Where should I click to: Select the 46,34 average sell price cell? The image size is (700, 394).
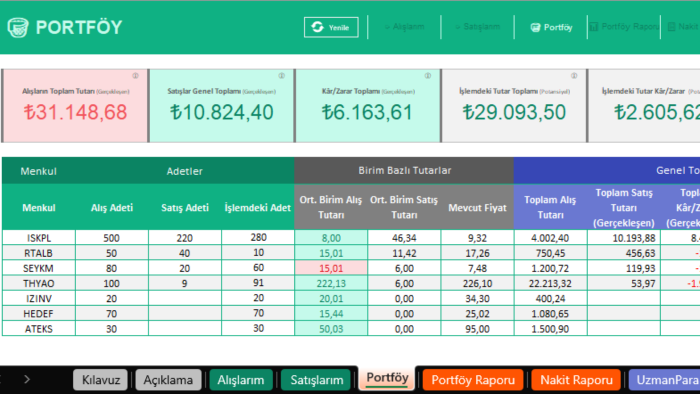(404, 238)
